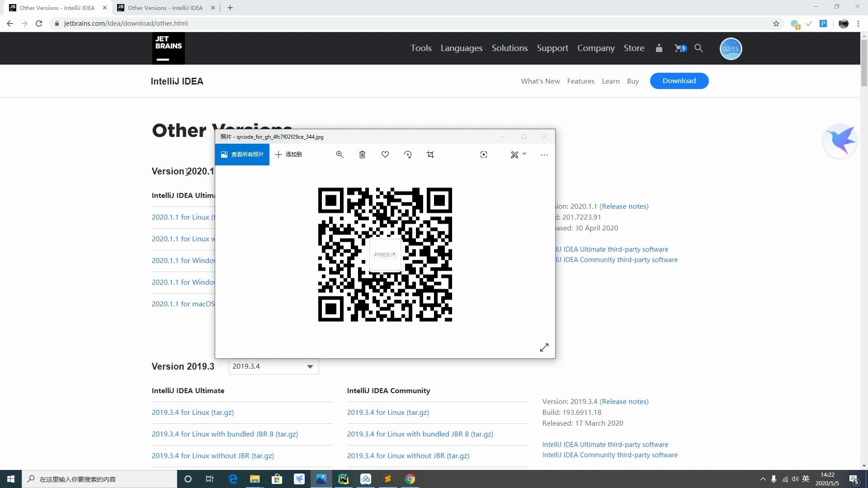Screen dimensions: 868x488
Task: Open Tools menu on JetBrains site
Action: [421, 48]
